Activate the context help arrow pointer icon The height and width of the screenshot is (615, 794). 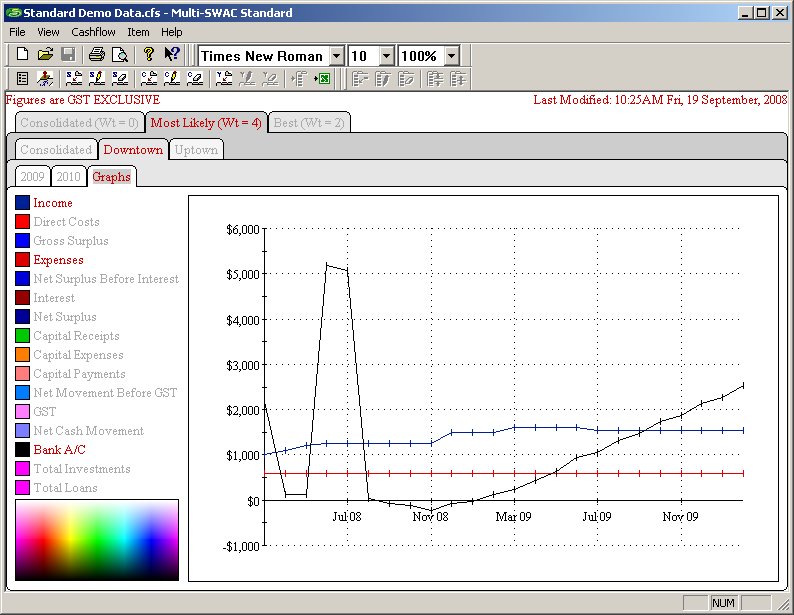172,56
